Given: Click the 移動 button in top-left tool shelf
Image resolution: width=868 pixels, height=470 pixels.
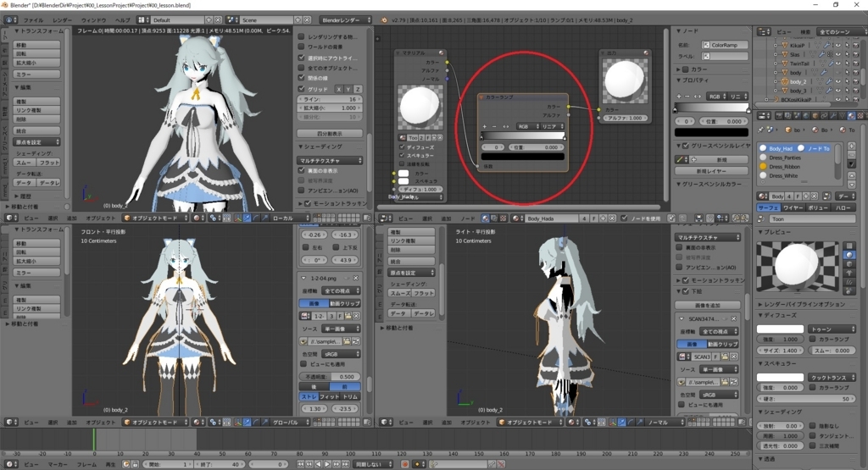Looking at the screenshot, I should 36,45.
